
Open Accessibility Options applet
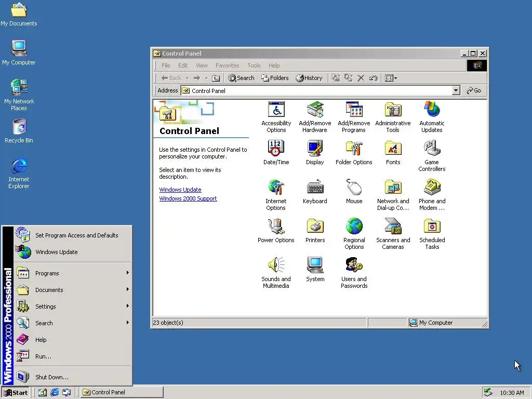(276, 117)
